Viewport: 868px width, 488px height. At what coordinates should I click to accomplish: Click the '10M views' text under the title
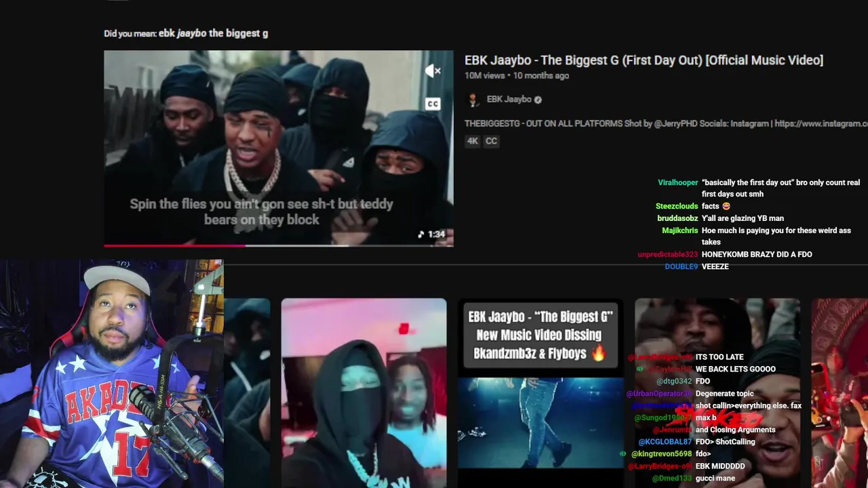484,76
